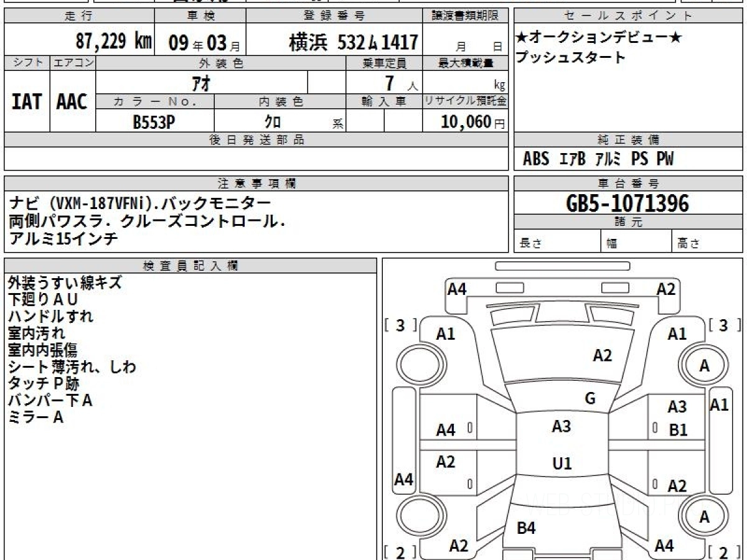Click the カラーNo. label
The height and width of the screenshot is (560, 747).
click(155, 101)
